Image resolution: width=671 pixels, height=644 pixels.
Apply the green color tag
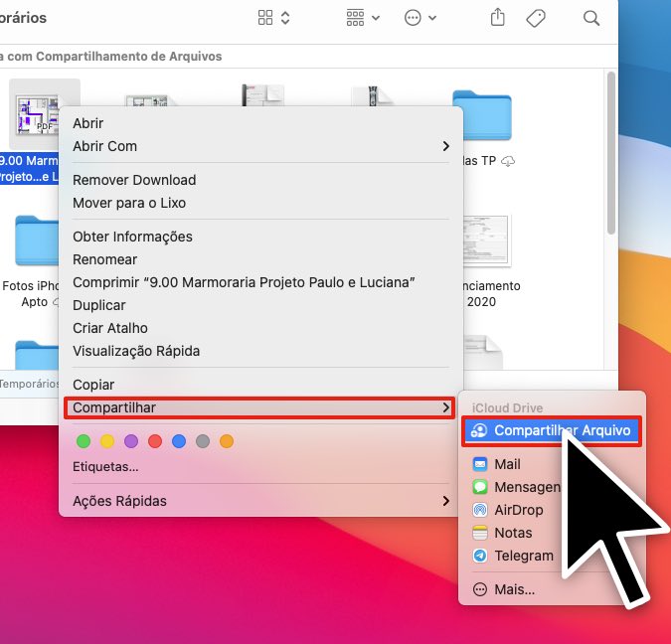[x=84, y=441]
